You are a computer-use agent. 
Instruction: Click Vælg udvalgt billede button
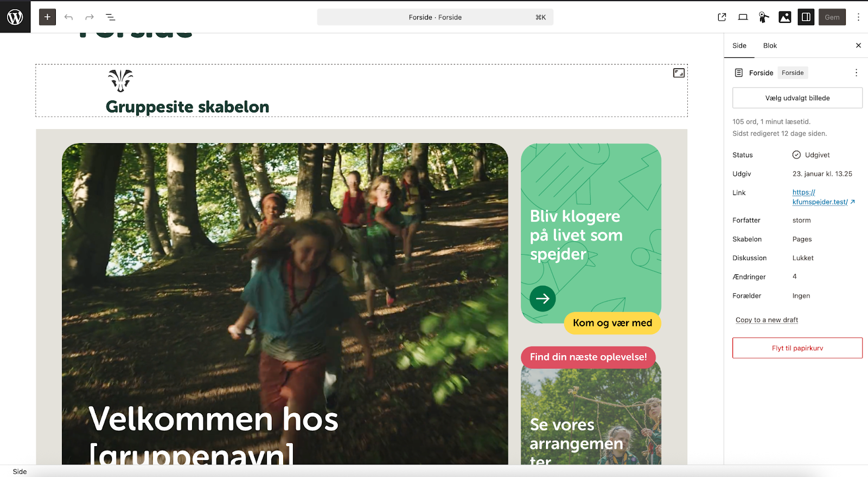point(797,98)
